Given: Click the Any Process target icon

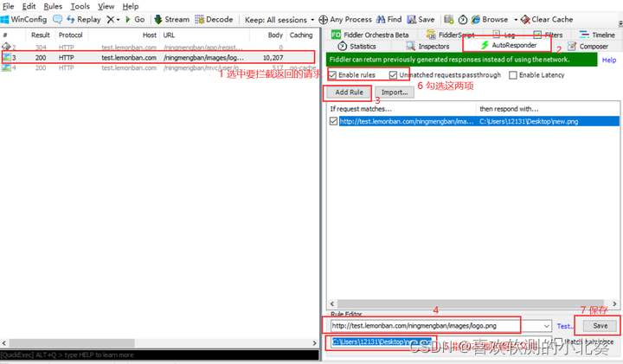Looking at the screenshot, I should pyautogui.click(x=324, y=19).
